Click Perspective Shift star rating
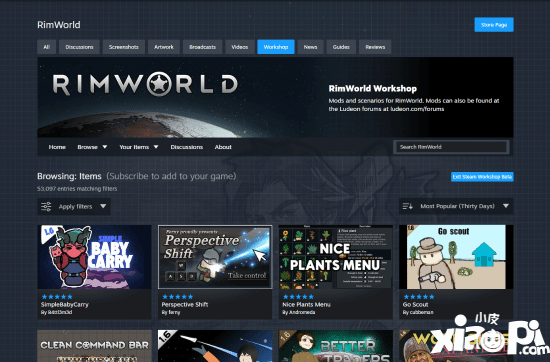 coord(177,297)
